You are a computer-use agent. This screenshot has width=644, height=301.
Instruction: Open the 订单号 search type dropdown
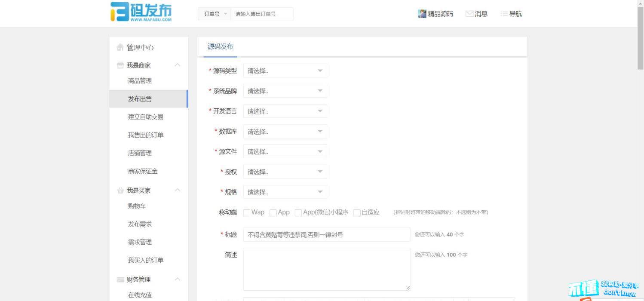point(215,14)
